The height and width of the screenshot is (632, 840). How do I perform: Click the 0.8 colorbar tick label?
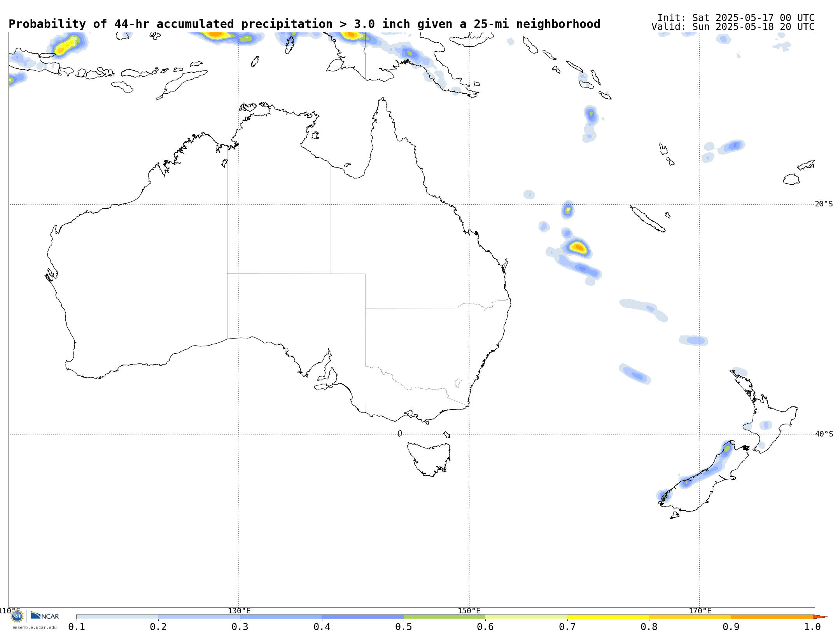point(649,627)
